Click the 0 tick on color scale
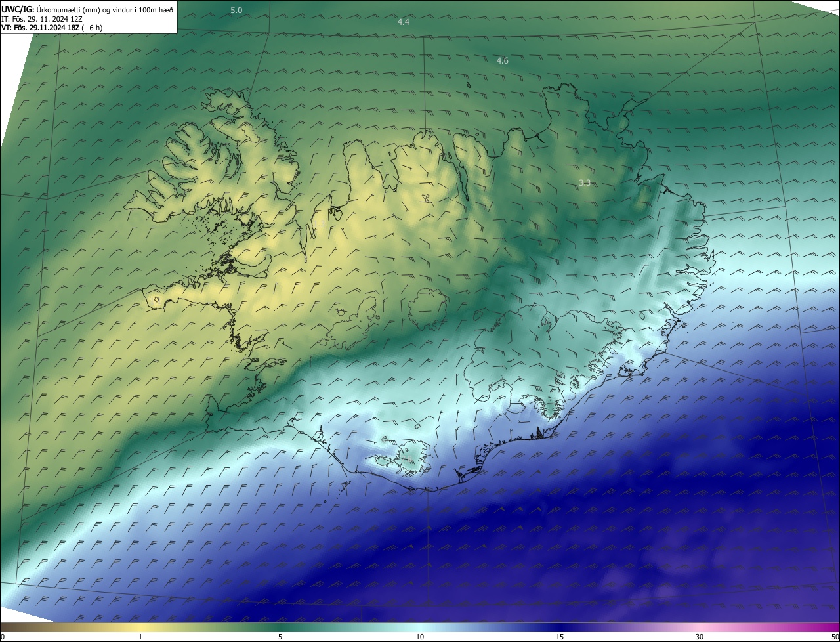Screen dimensions: 840x642 3,637
